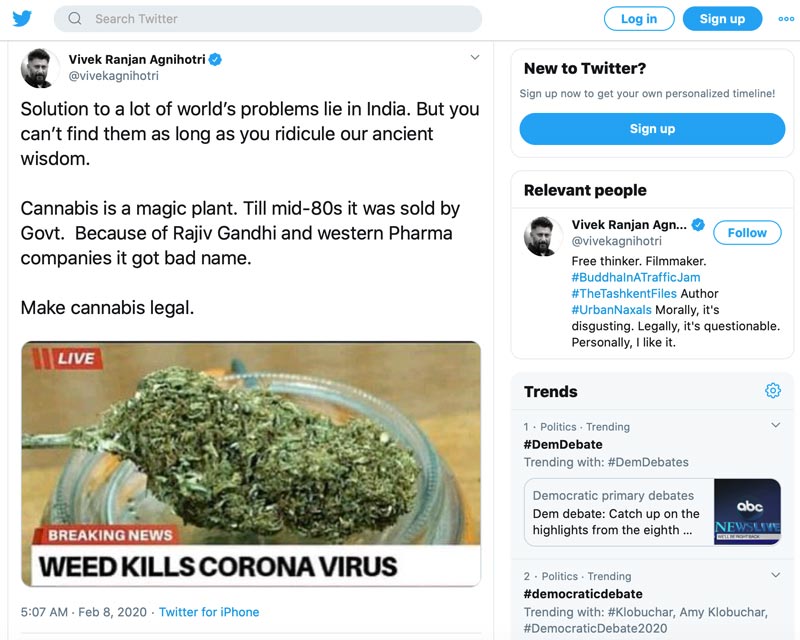The width and height of the screenshot is (800, 640).
Task: Expand options for #DemDebate trend
Action: tap(775, 426)
